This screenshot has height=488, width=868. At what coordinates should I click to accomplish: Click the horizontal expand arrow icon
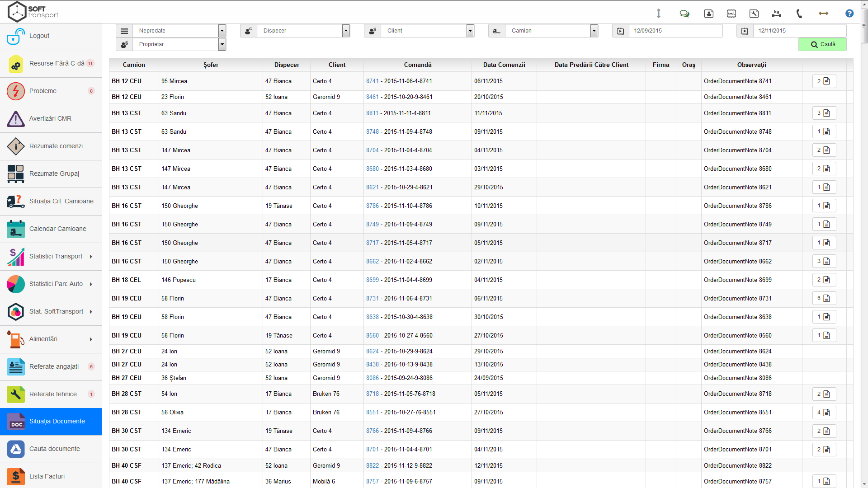[x=824, y=14]
